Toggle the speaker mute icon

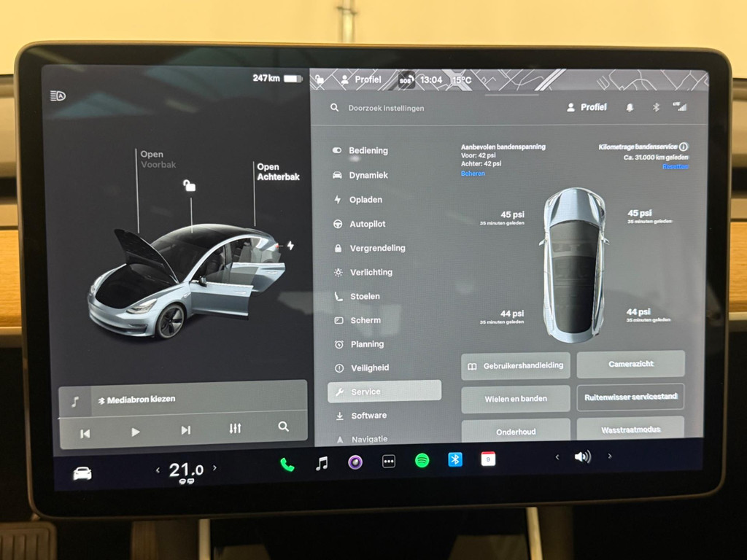pos(582,457)
